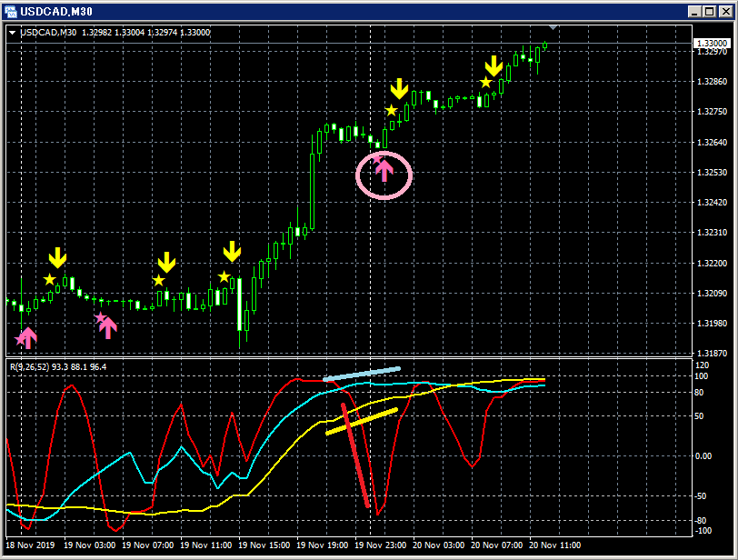Screen dimensions: 738x560
Task: Click the yellow sell arrow near 19 Nov 11:00
Action: click(232, 252)
